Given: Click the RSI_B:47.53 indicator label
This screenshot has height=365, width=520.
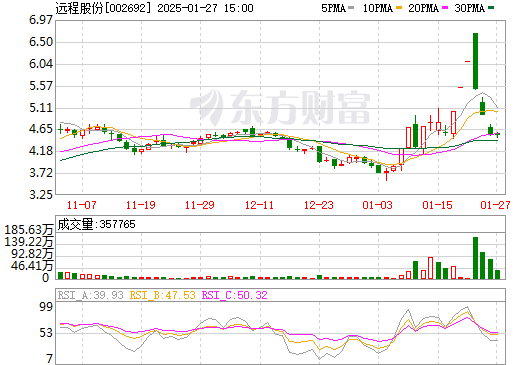Looking at the screenshot, I should pyautogui.click(x=162, y=295).
